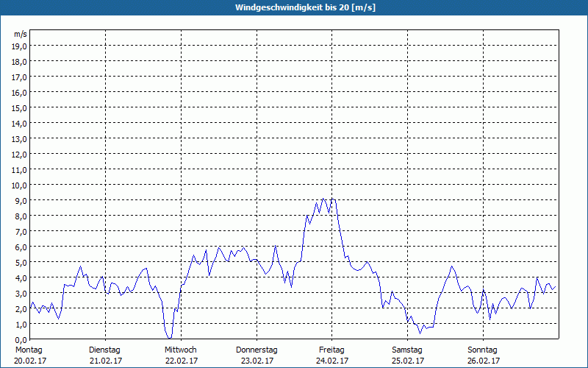
Task: Select the 'Samstag' day label
Action: [407, 350]
